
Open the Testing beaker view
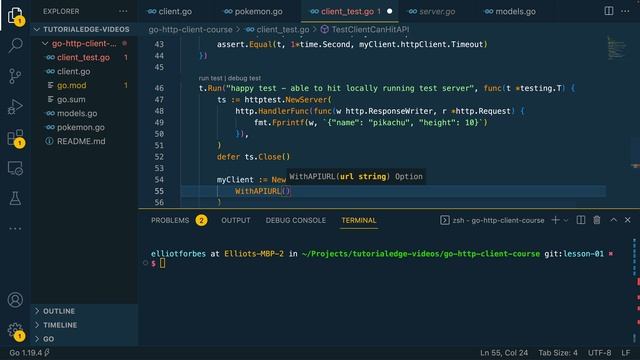pyautogui.click(x=15, y=198)
